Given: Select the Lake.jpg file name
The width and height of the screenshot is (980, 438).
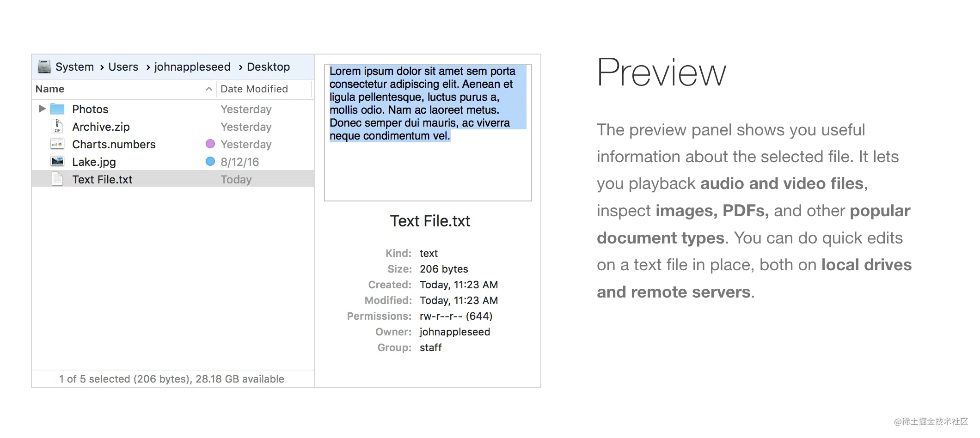Looking at the screenshot, I should click(94, 162).
